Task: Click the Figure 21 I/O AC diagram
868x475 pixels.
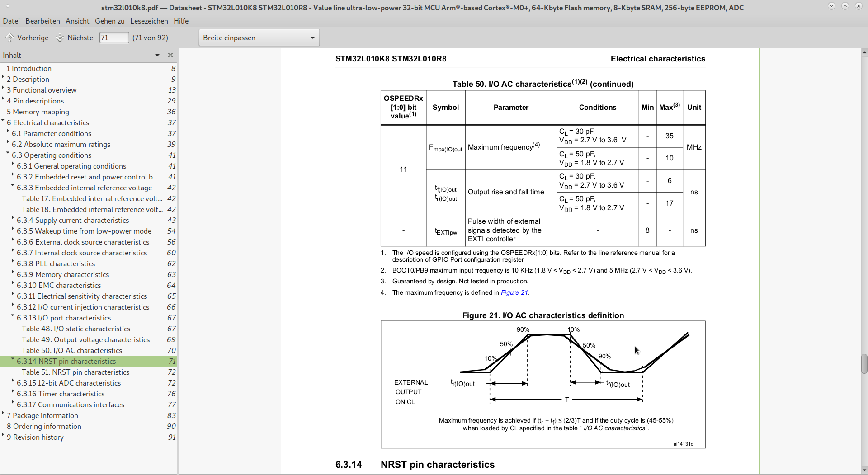Action: pyautogui.click(x=543, y=384)
